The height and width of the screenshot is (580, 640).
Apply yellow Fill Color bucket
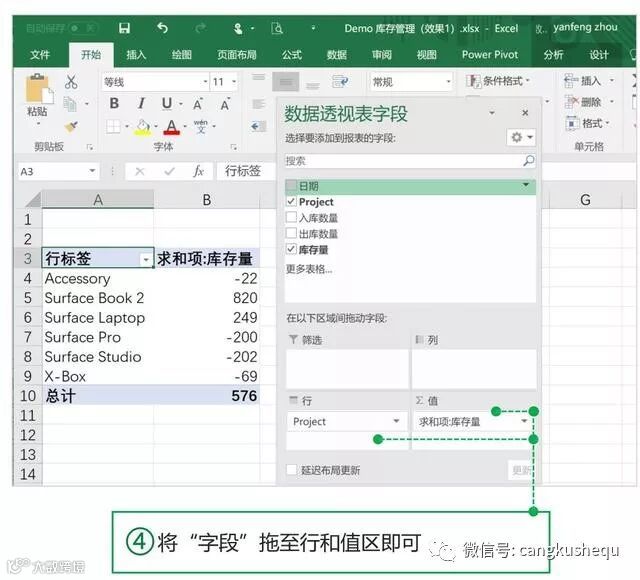point(142,127)
